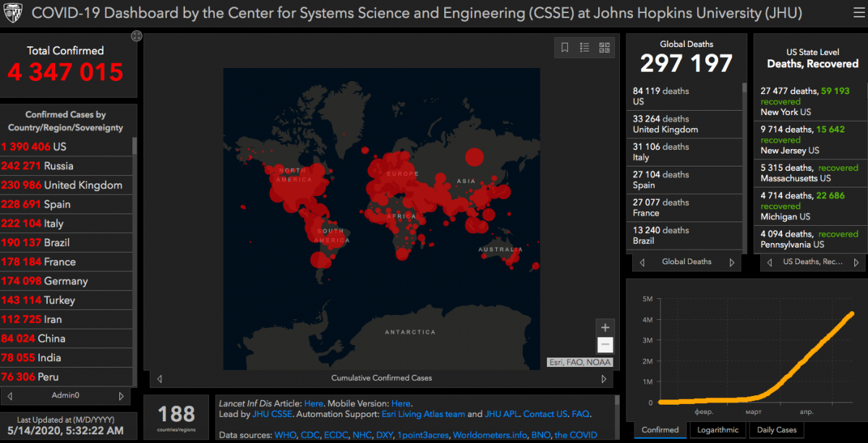This screenshot has height=443, width=868.
Task: Select United Kingdom row with 230 986 cases
Action: click(67, 185)
